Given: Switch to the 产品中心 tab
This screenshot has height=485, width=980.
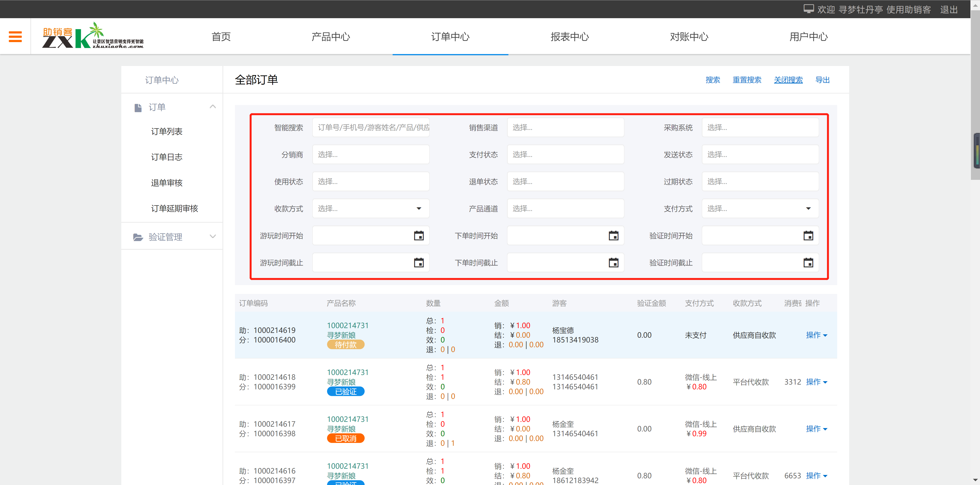Looking at the screenshot, I should point(331,37).
